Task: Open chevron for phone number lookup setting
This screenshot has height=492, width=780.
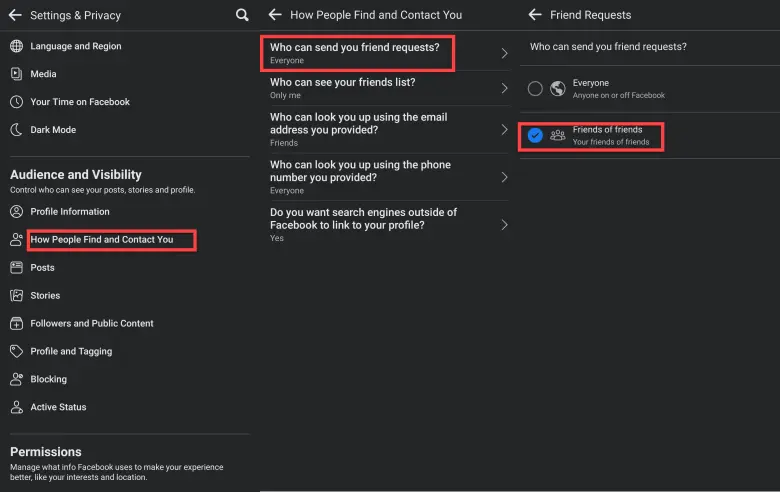Action: tap(504, 177)
